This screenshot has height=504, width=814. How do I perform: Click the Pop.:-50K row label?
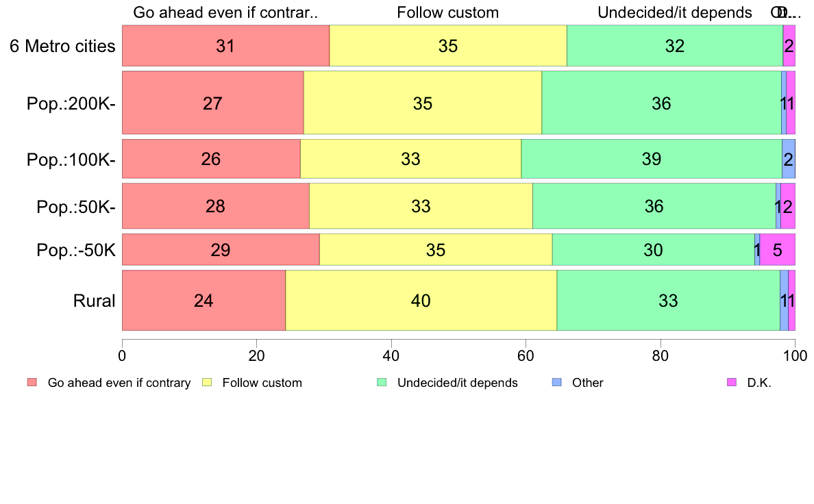76,250
